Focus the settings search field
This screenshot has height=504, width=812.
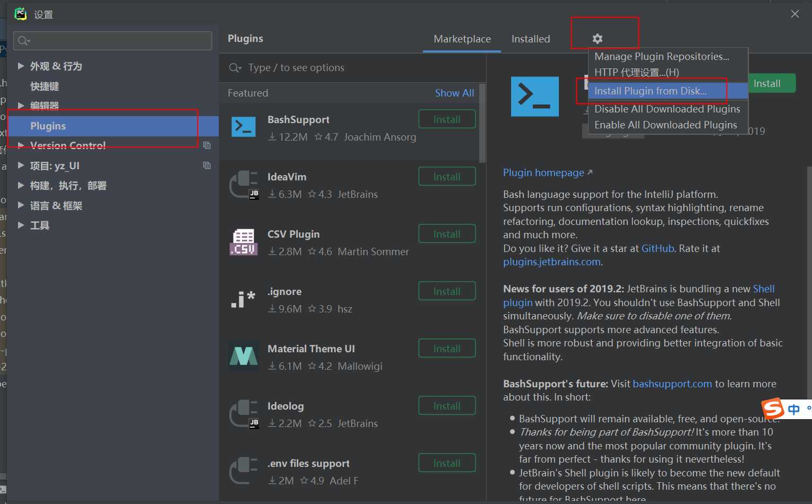pos(113,41)
